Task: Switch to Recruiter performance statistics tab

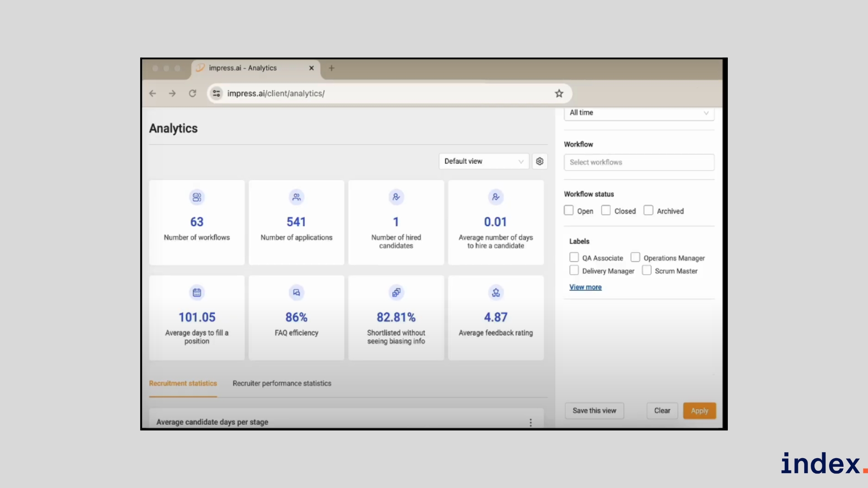Action: pos(282,383)
